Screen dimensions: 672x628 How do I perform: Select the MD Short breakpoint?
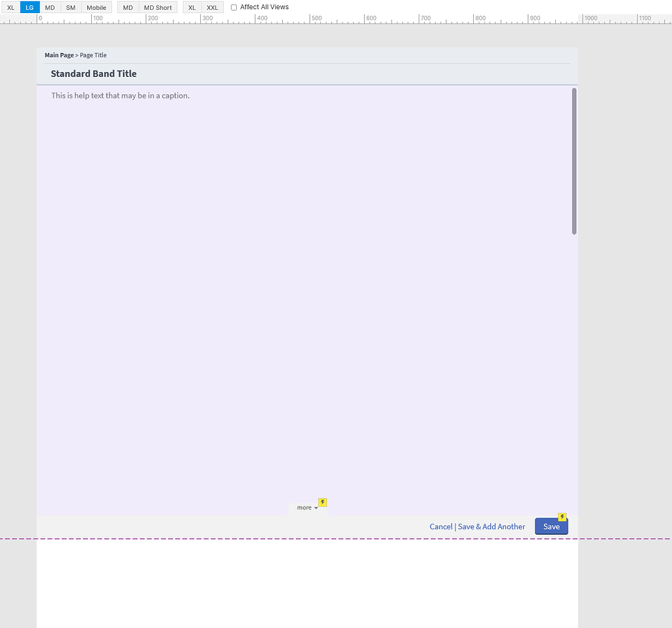tap(157, 7)
